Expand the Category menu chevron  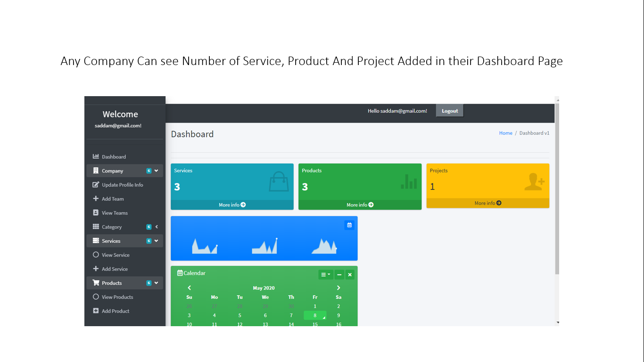point(157,227)
